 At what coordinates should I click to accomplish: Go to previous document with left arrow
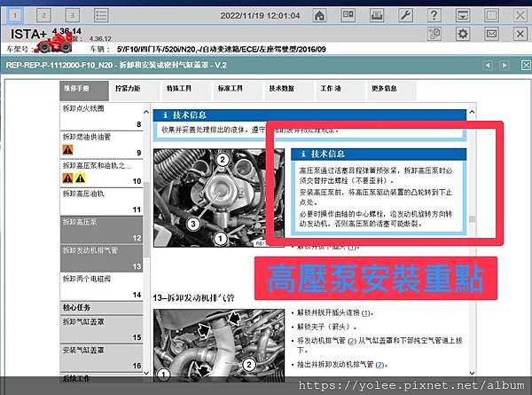pos(488,65)
